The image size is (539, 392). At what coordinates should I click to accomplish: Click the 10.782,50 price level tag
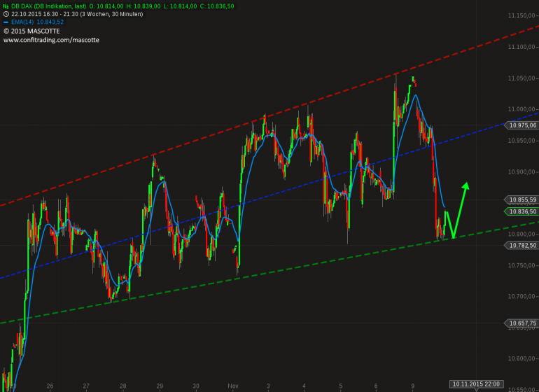tap(521, 245)
